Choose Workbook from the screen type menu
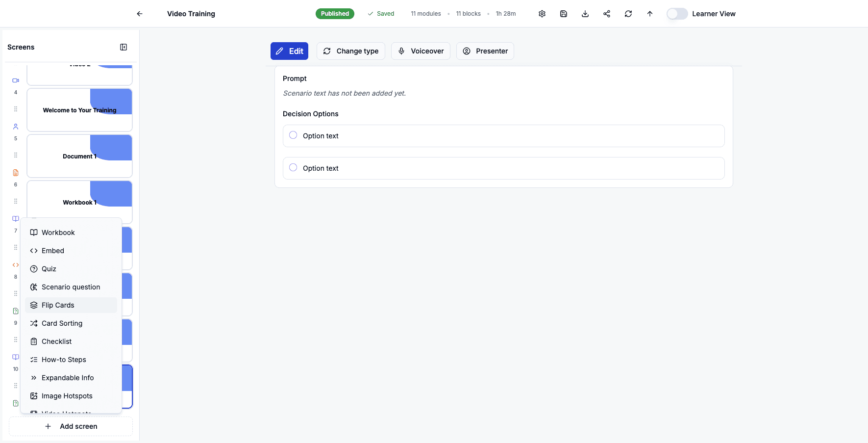The height and width of the screenshot is (443, 868). click(x=71, y=233)
